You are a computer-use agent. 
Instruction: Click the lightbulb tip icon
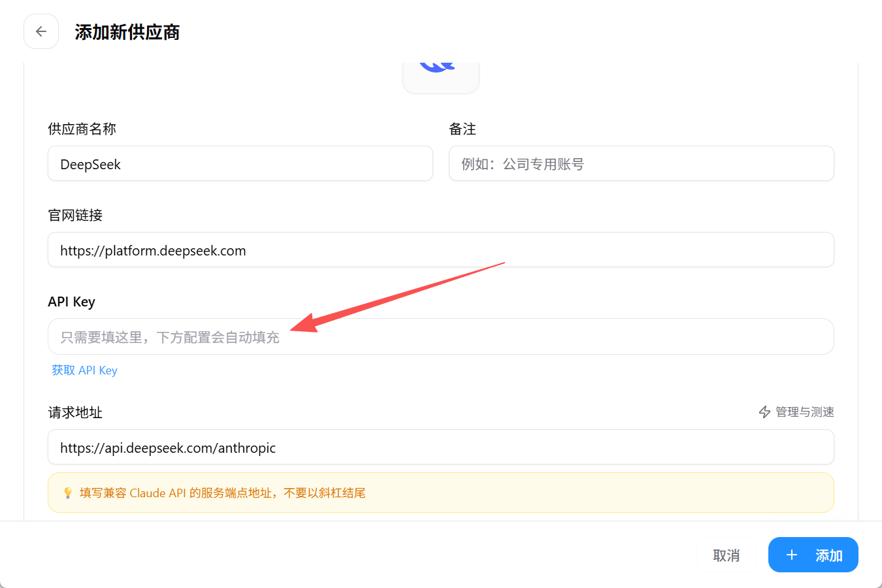[x=68, y=493]
